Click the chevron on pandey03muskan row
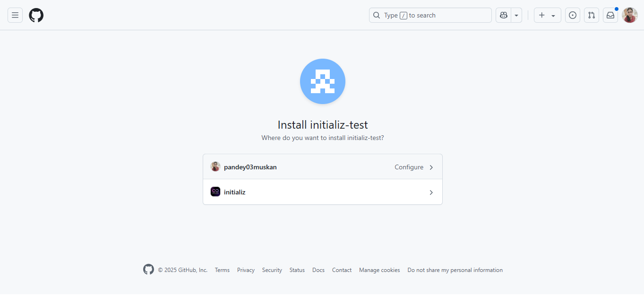 (x=431, y=167)
